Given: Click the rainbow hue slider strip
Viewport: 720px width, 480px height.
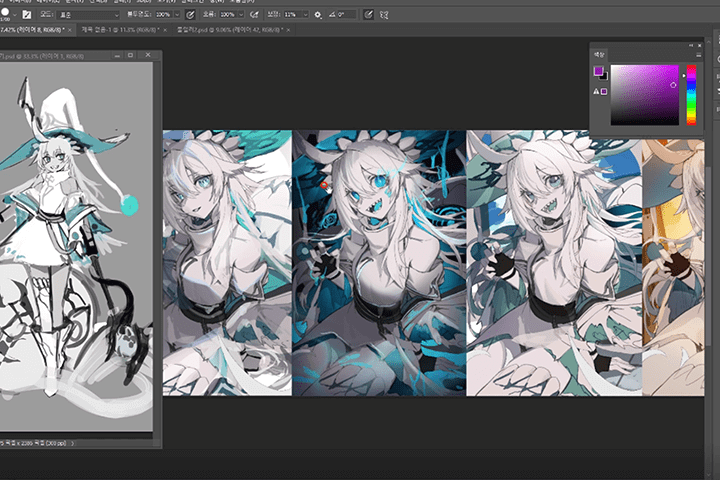Looking at the screenshot, I should point(691,95).
